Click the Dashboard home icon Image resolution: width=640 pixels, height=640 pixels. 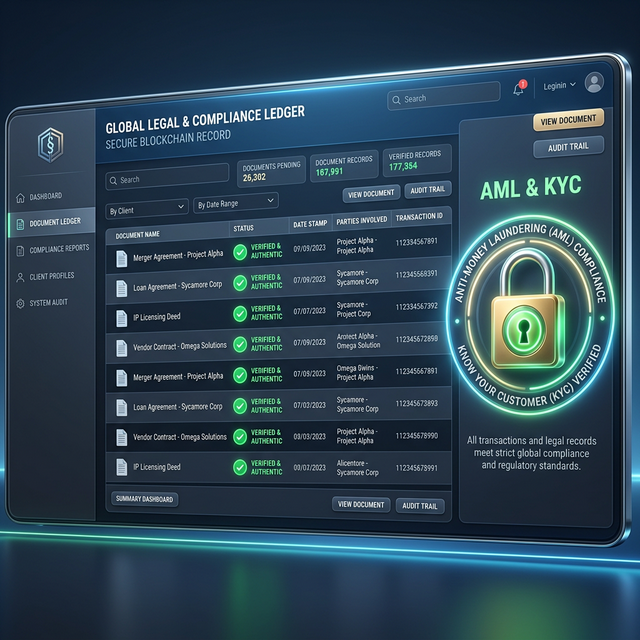20,198
